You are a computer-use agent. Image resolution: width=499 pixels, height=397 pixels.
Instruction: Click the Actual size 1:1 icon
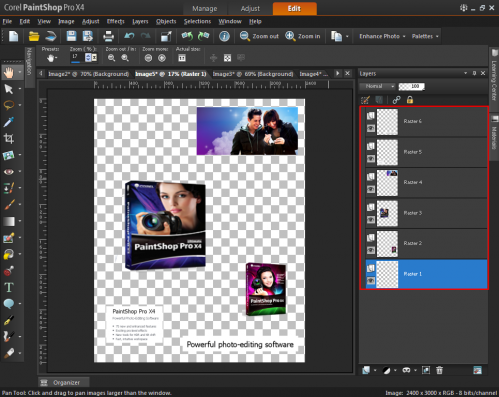click(x=182, y=58)
